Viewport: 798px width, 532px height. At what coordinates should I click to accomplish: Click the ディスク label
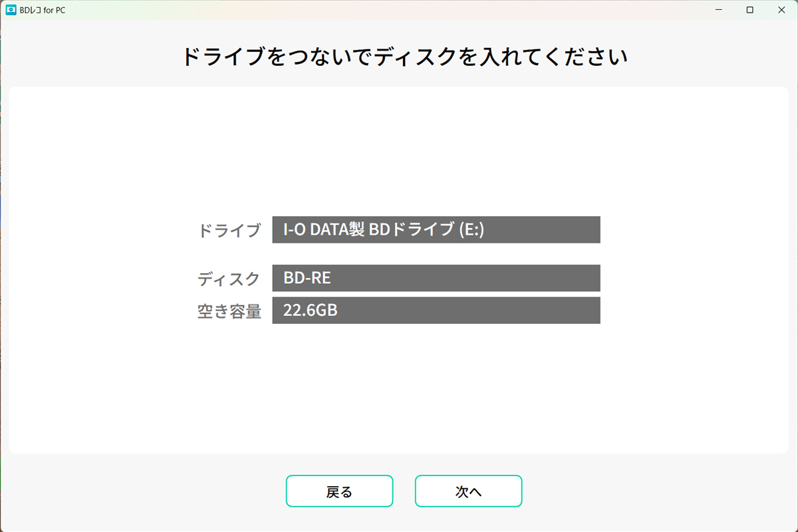pyautogui.click(x=229, y=279)
